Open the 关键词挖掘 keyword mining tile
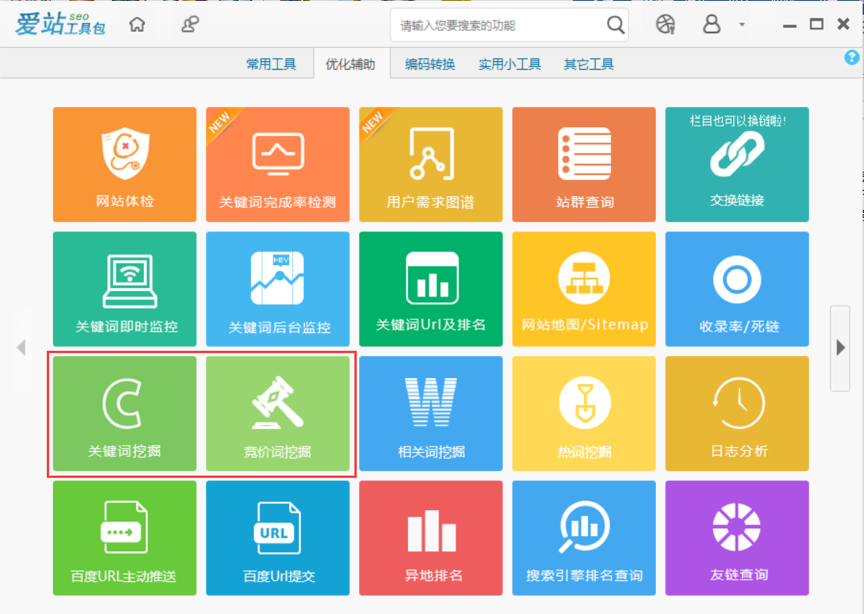This screenshot has width=864, height=614. (x=125, y=413)
